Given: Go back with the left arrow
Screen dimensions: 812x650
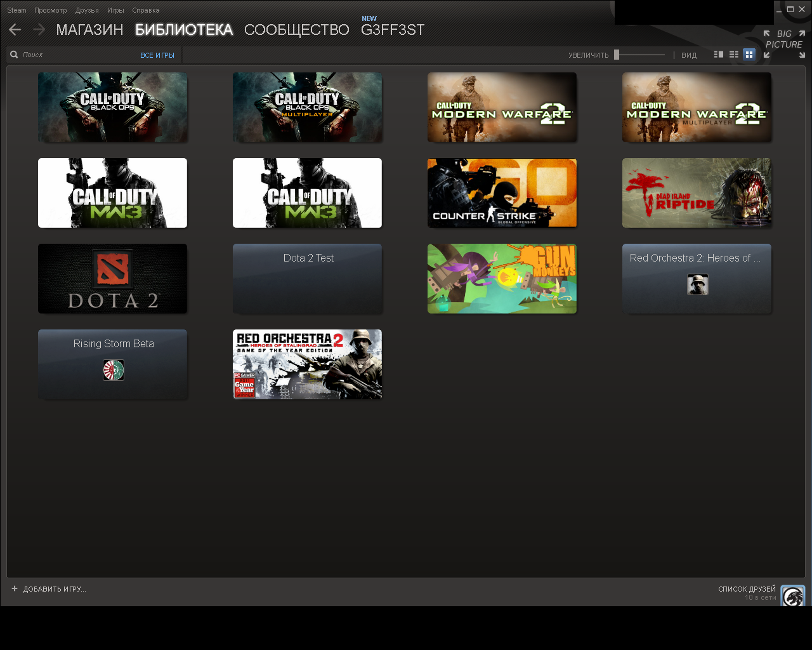Looking at the screenshot, I should [x=15, y=30].
